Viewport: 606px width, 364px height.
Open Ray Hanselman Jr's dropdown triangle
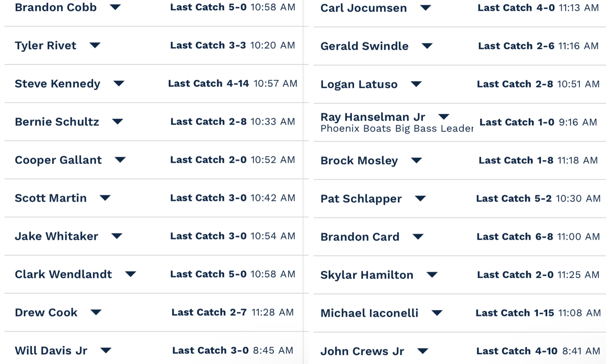click(x=444, y=116)
